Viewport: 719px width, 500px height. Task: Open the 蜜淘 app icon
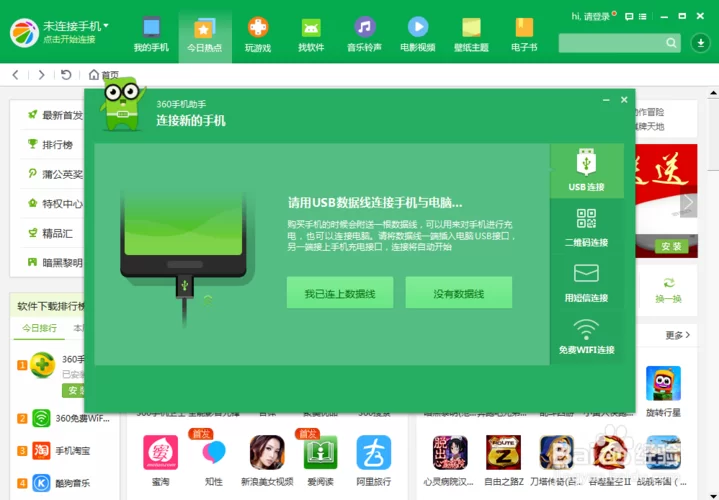point(160,452)
